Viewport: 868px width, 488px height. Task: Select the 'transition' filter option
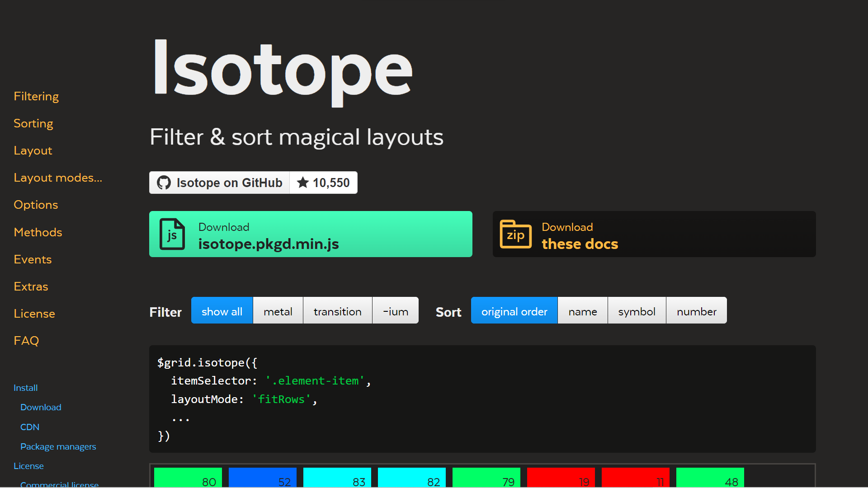tap(337, 311)
